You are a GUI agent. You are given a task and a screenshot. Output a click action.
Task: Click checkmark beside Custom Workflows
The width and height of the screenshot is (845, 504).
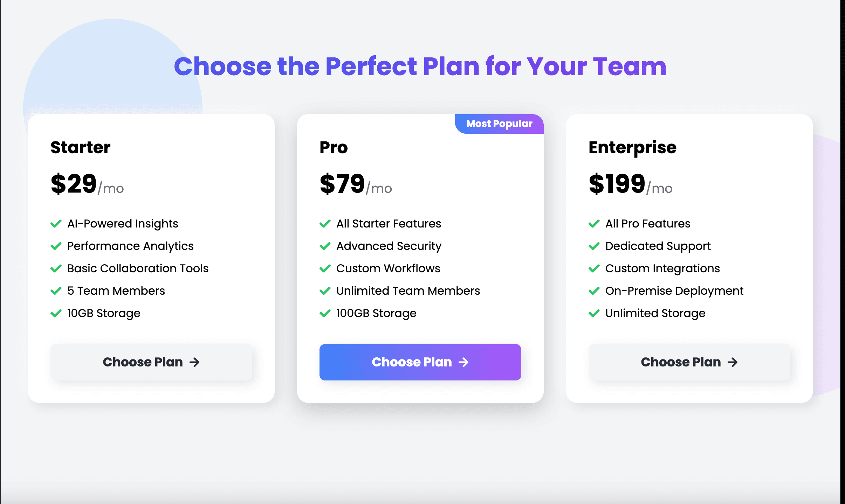tap(325, 268)
